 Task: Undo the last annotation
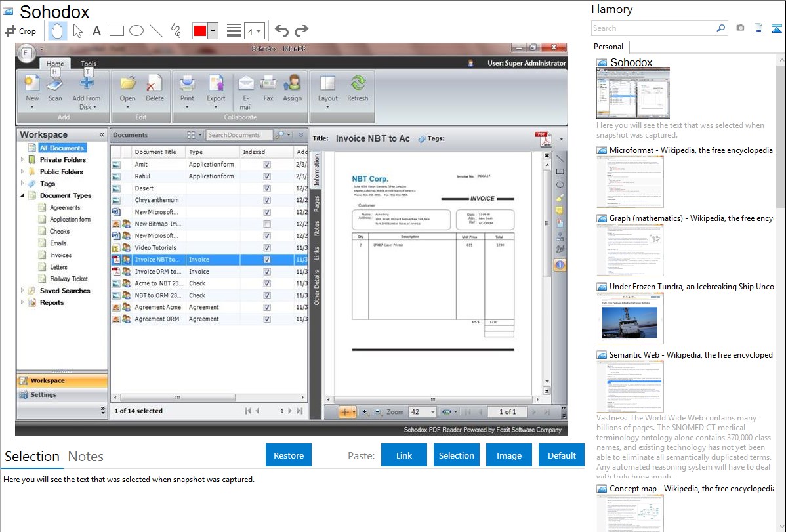[x=281, y=31]
